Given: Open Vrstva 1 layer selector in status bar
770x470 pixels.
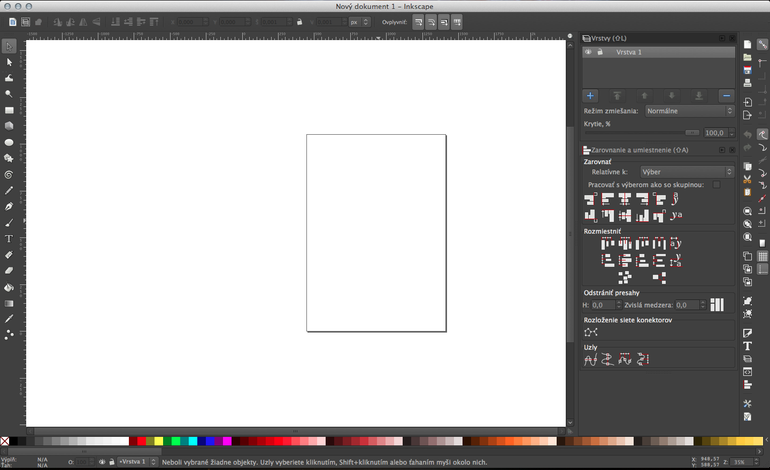Looking at the screenshot, I should [x=138, y=462].
